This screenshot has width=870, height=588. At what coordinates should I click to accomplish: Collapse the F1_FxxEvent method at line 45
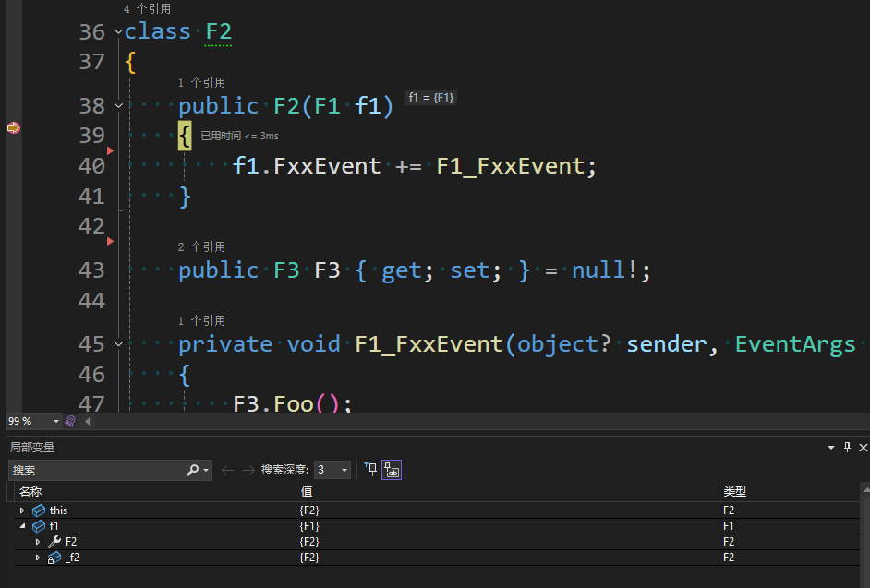click(118, 344)
